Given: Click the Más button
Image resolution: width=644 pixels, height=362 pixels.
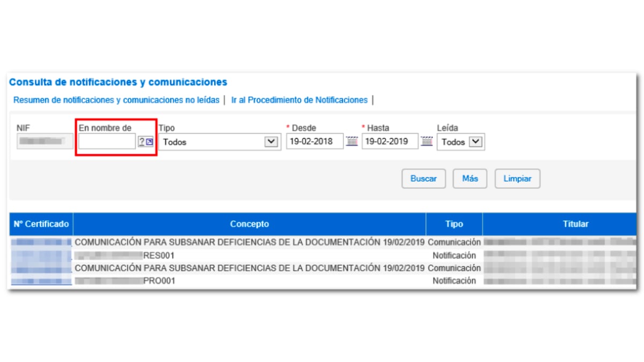Looking at the screenshot, I should (x=470, y=179).
